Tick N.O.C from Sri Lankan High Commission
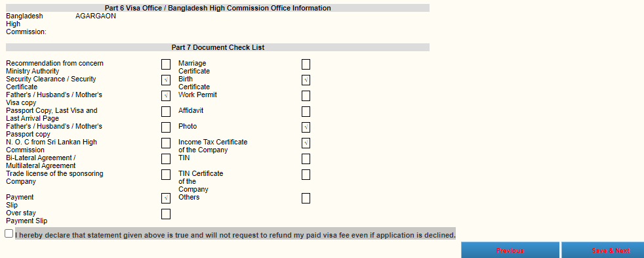Image resolution: width=644 pixels, height=258 pixels. [x=166, y=143]
